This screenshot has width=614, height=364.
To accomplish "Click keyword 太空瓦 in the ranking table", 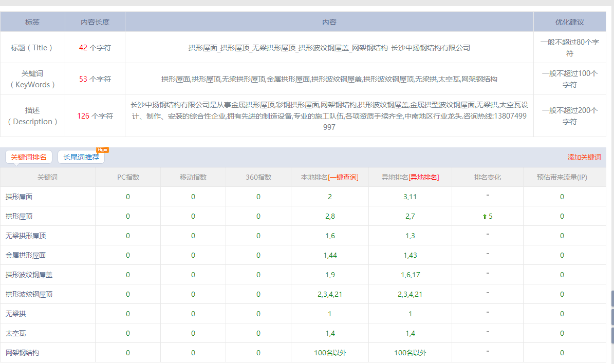I will [15, 333].
